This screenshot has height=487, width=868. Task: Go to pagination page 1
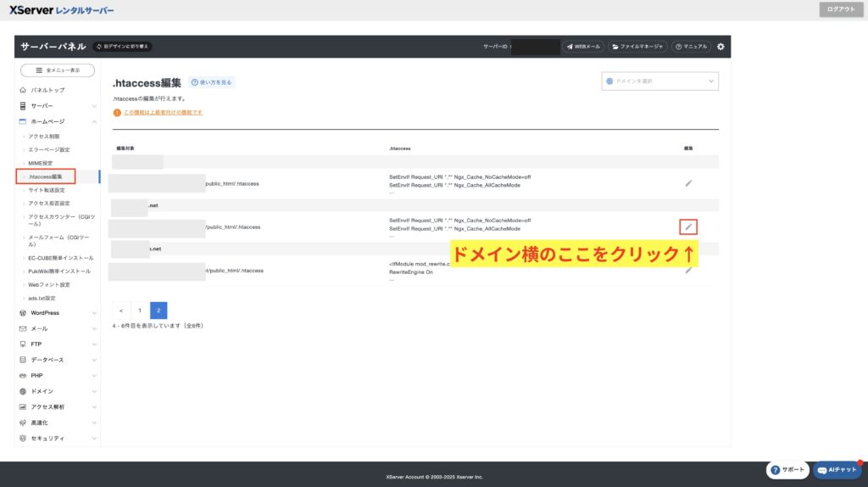click(x=140, y=311)
